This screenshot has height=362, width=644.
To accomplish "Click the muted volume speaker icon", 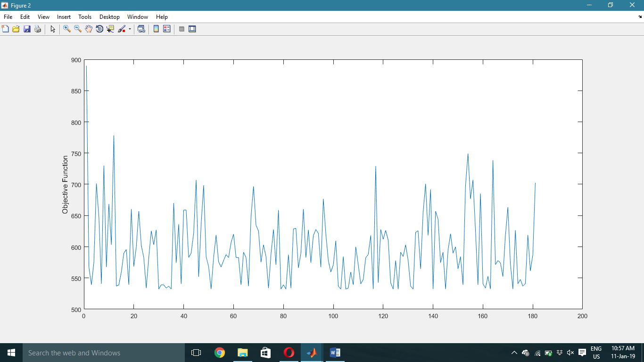I will pos(570,353).
